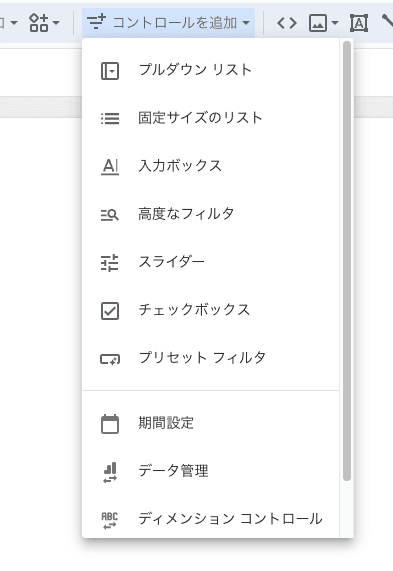The image size is (393, 571).
Task: Click the checkbox control icon
Action: click(110, 311)
